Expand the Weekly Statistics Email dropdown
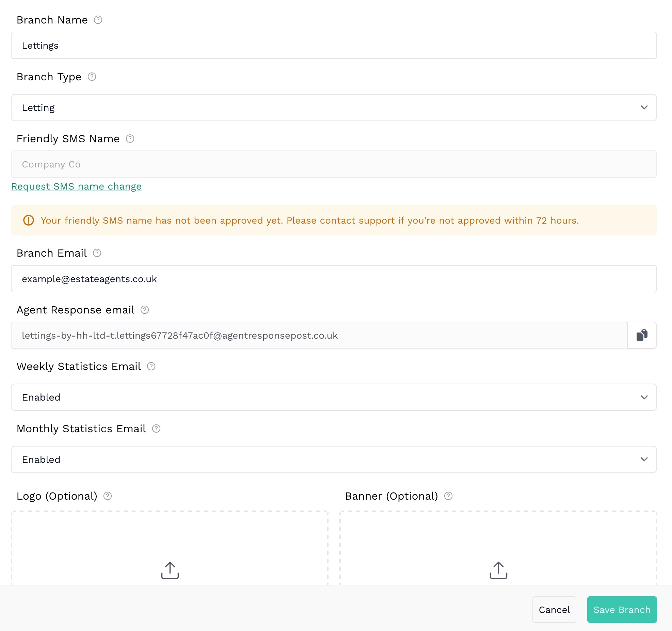This screenshot has height=631, width=672. 334,397
